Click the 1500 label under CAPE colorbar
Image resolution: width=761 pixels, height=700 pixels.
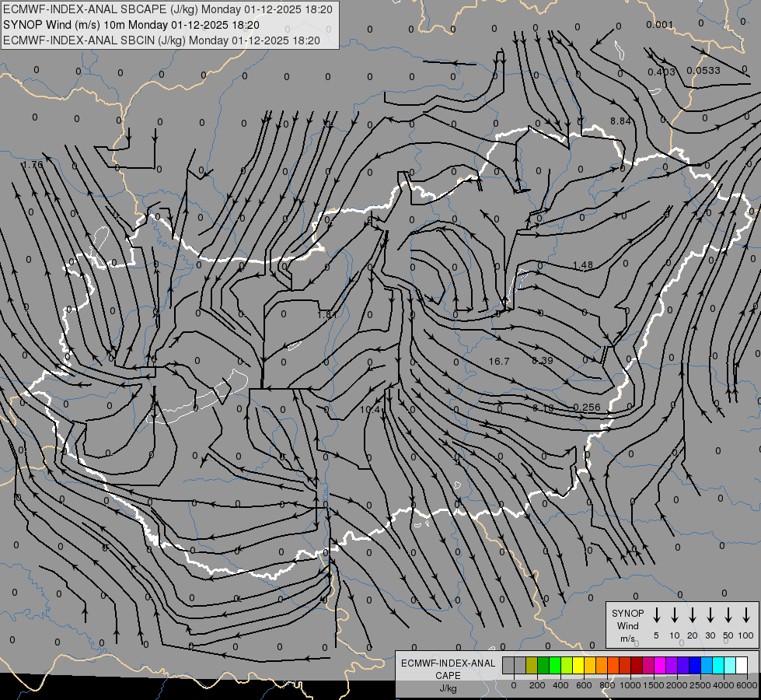[x=654, y=685]
